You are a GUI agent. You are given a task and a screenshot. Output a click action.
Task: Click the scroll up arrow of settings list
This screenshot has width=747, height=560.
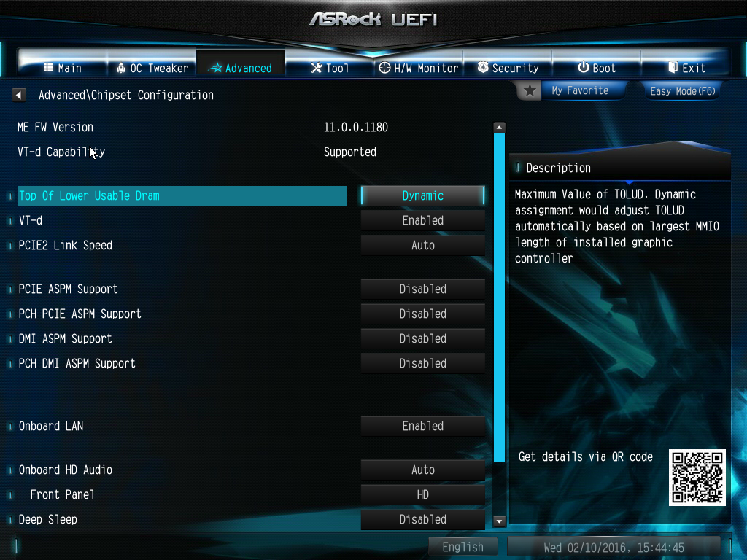point(499,127)
